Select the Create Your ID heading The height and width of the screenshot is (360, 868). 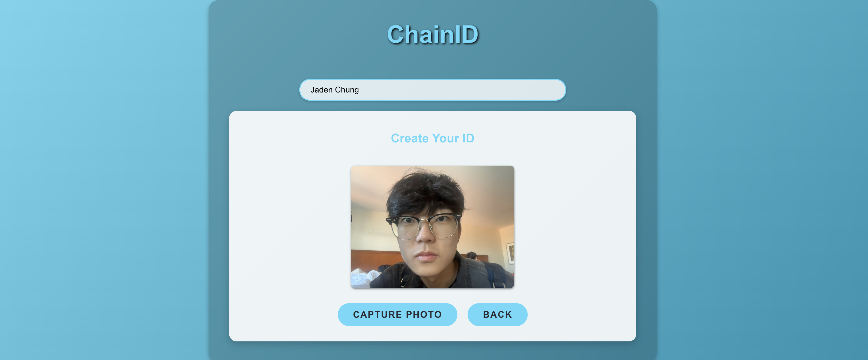(x=432, y=138)
